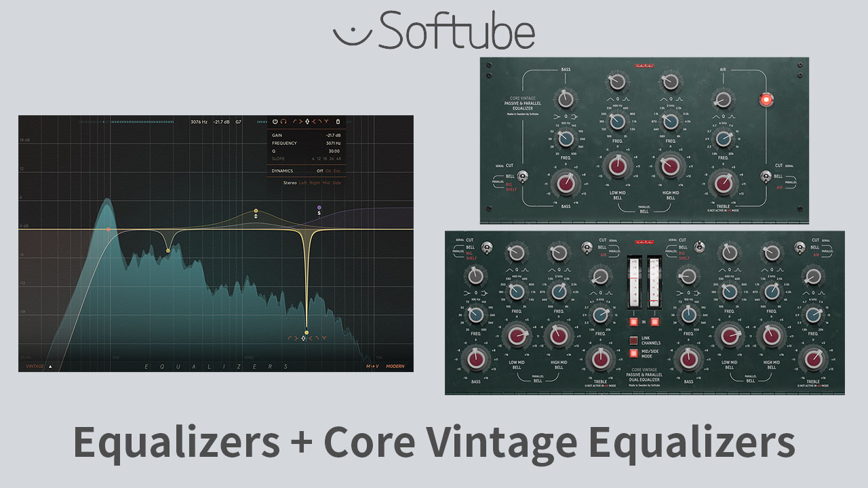The height and width of the screenshot is (488, 868).
Task: Click the G7 note readout at the top
Action: coord(238,122)
